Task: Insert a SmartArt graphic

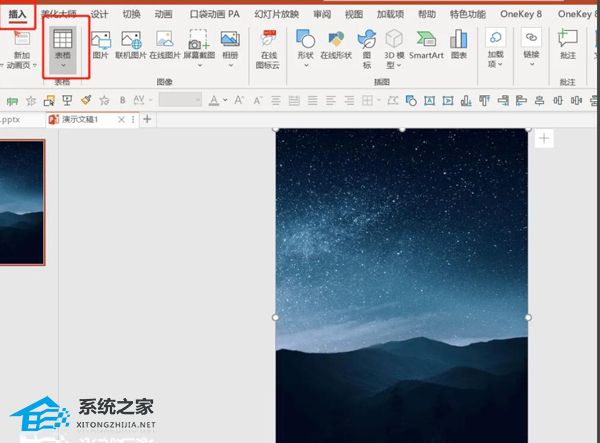Action: (x=426, y=46)
